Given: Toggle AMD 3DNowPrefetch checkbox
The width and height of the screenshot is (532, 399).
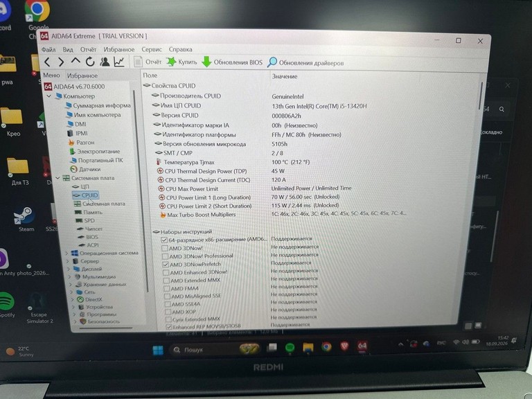Looking at the screenshot, I should tap(166, 265).
